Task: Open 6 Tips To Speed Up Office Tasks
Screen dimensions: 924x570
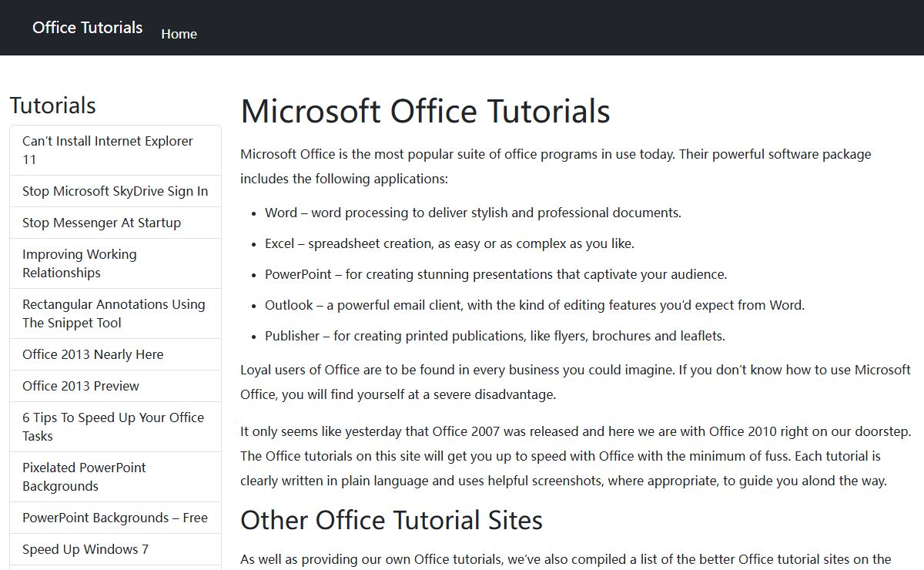Action: tap(115, 427)
